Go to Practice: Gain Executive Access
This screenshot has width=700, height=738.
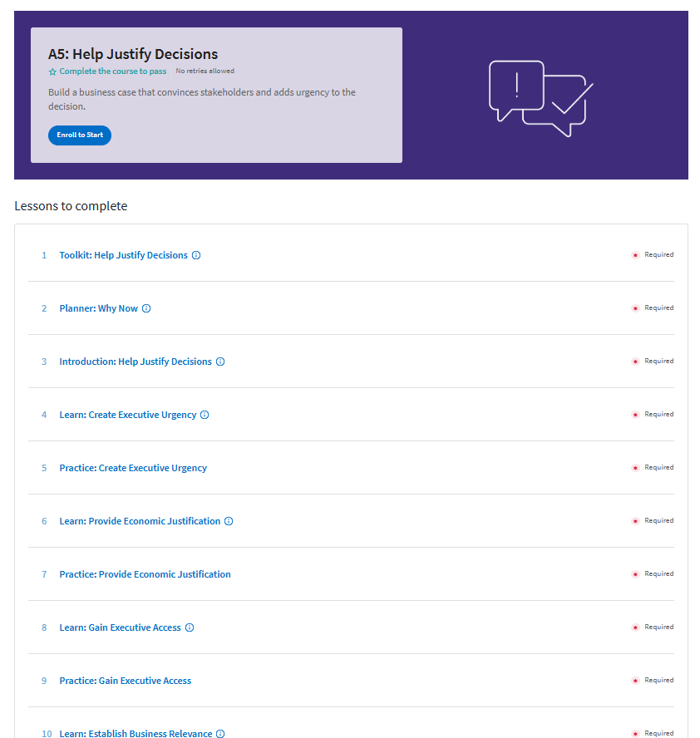[x=126, y=681]
